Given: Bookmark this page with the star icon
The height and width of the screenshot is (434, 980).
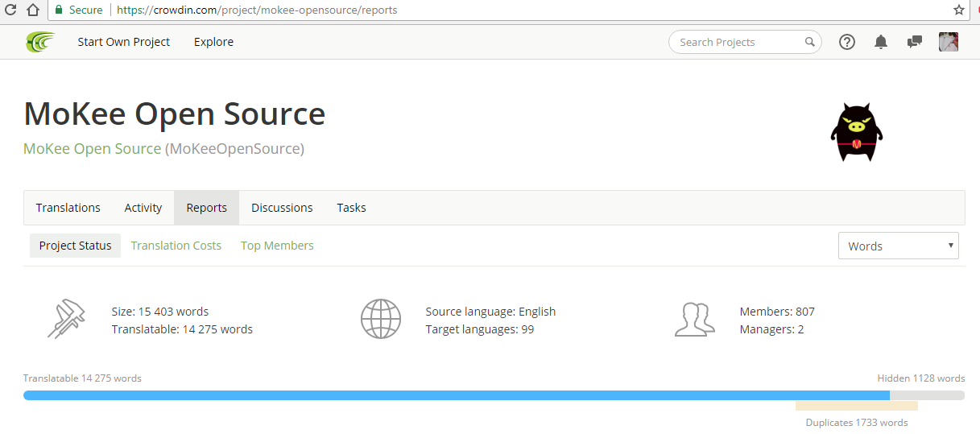Looking at the screenshot, I should point(958,10).
